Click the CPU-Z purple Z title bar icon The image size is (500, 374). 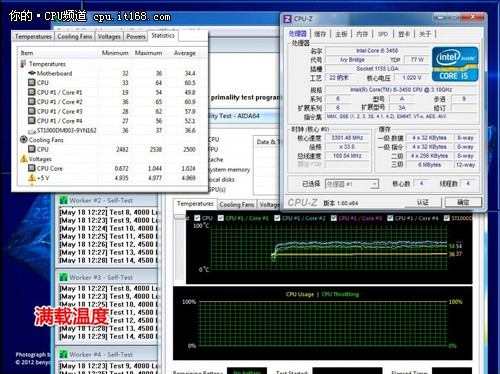coord(287,19)
